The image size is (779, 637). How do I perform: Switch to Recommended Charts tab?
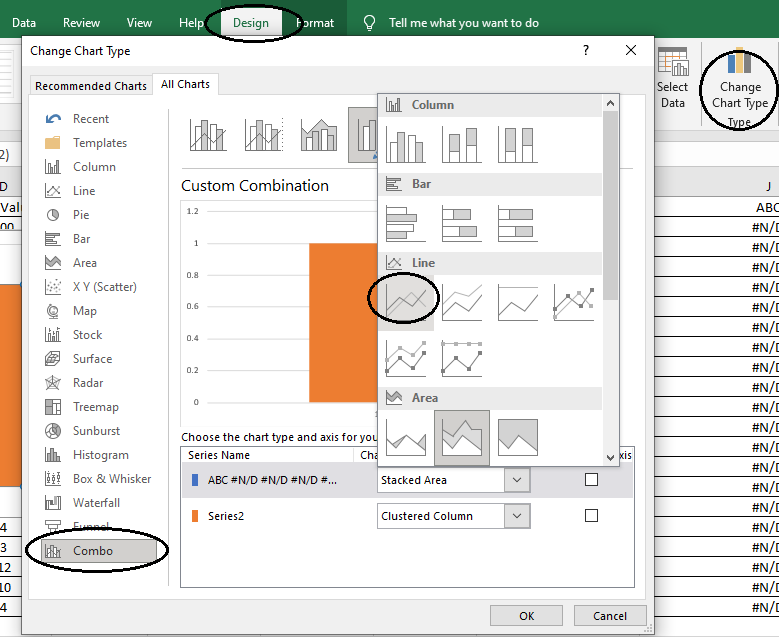coord(91,86)
